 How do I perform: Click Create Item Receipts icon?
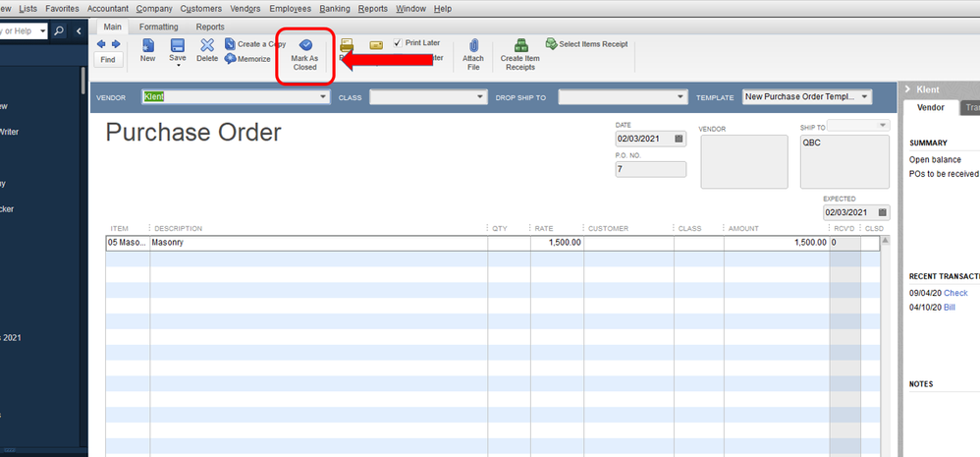[520, 45]
